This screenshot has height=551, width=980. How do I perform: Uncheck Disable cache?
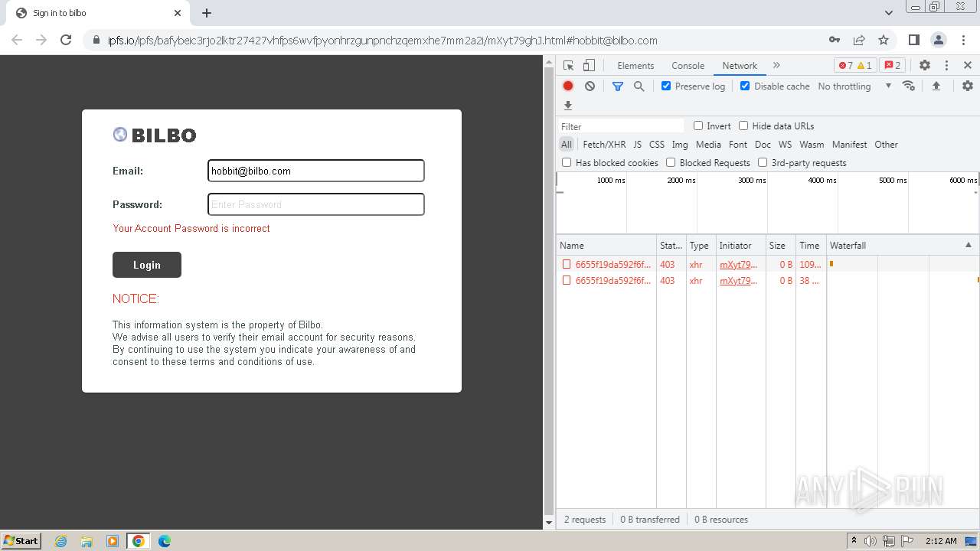pyautogui.click(x=745, y=86)
